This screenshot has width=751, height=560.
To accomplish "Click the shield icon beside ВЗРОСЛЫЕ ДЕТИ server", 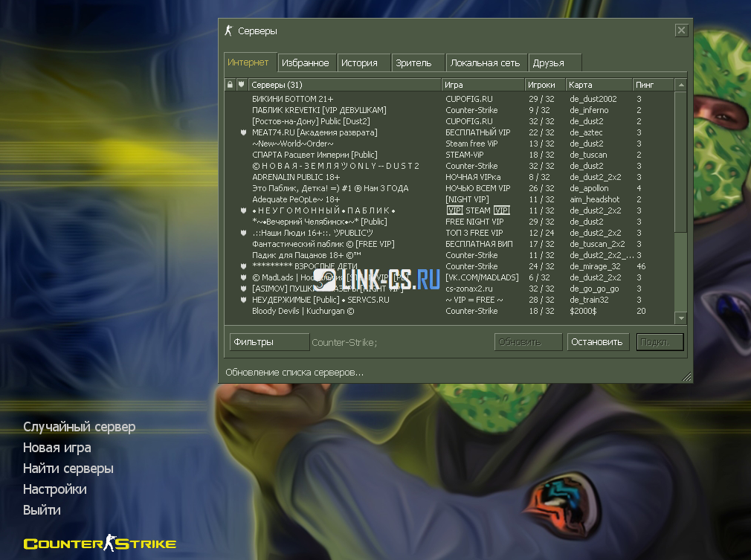I will [x=242, y=266].
